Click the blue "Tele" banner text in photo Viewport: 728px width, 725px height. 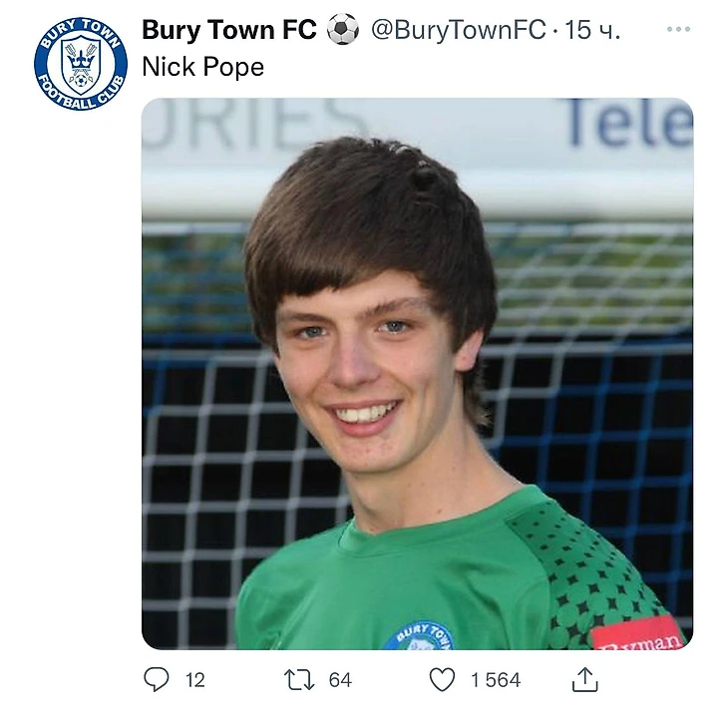(628, 125)
